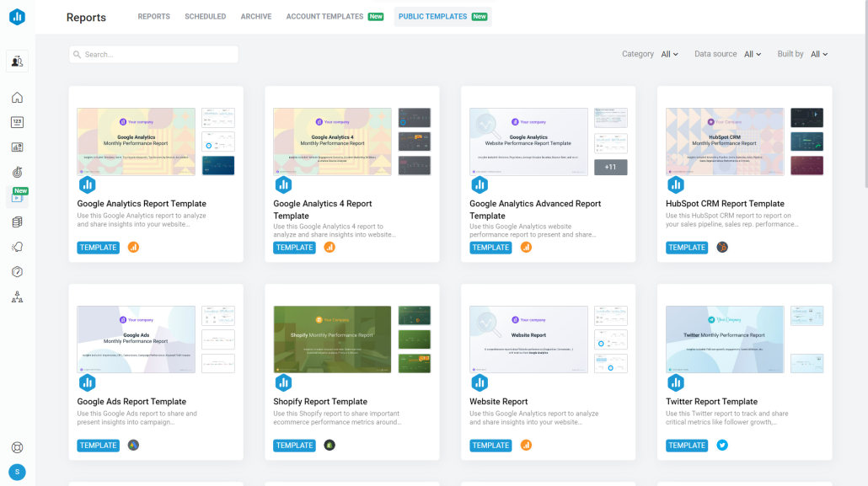Screen dimensions: 868x486
Task: Open the user avatar S profile
Action: (x=17, y=473)
